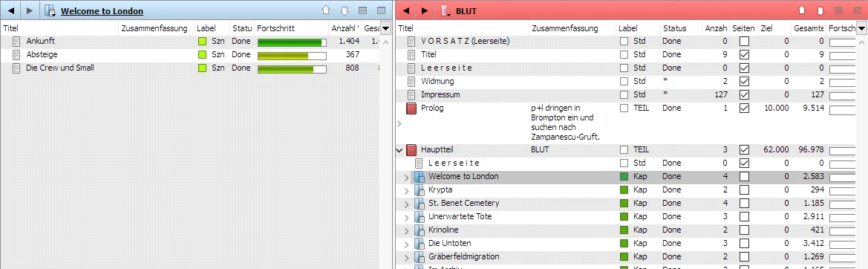Viewport: 868px width, 269px height.
Task: Click green label swatch of Die Crew und Small
Action: pyautogui.click(x=202, y=68)
